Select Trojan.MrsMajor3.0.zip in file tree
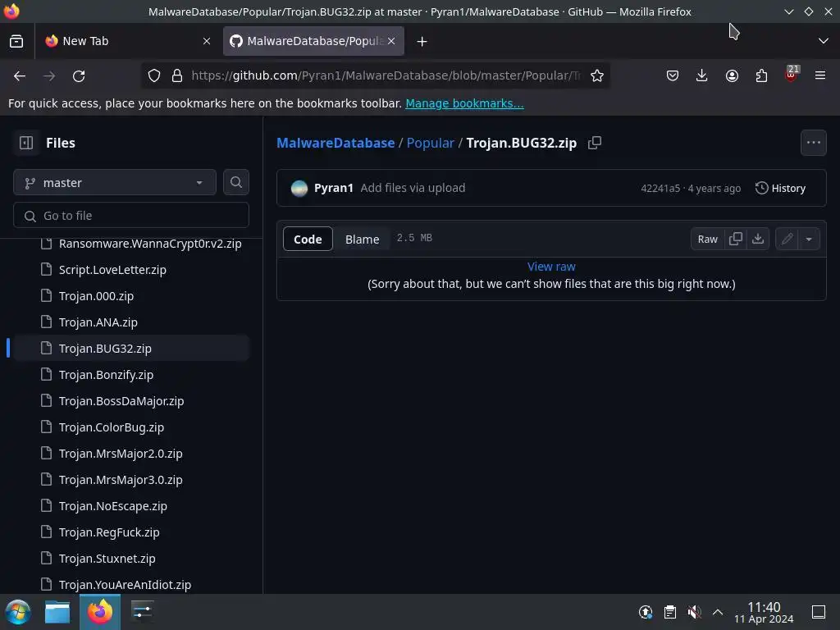840x630 pixels. point(131,479)
